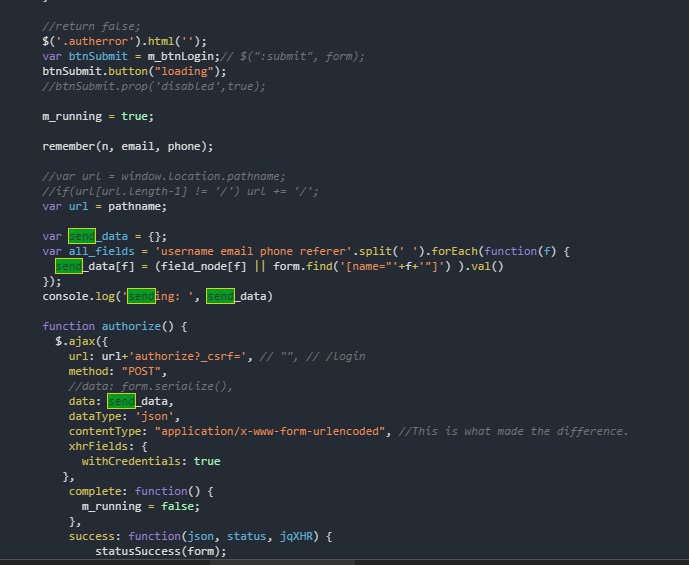Click the 'btnSubmit.button("loading");' line
Image resolution: width=689 pixels, height=565 pixels.
(134, 71)
